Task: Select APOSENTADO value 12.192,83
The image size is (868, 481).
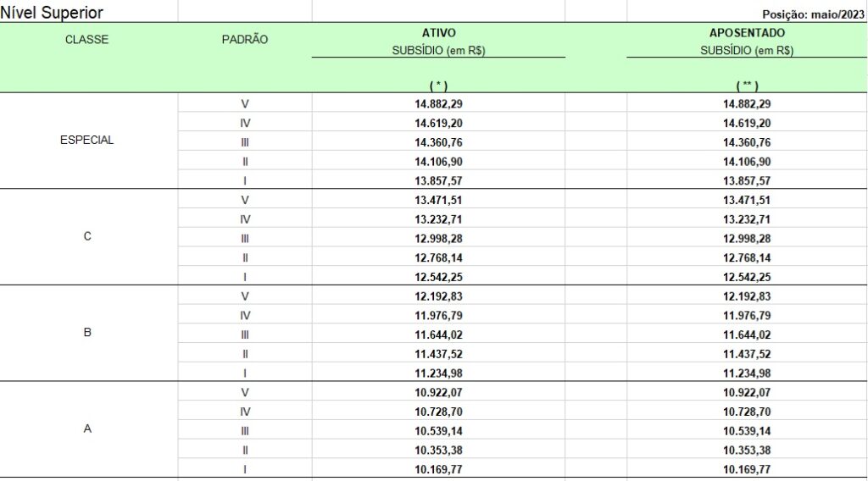Action: [x=747, y=296]
